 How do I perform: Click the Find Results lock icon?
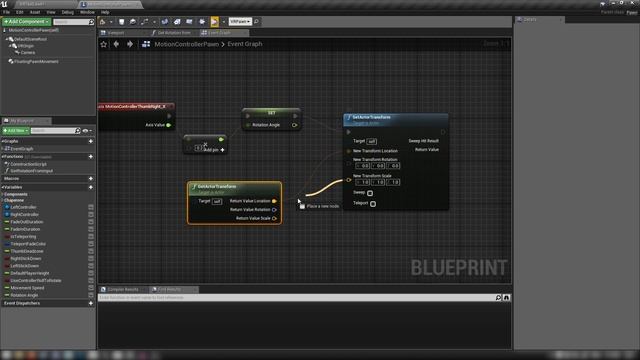[507, 298]
